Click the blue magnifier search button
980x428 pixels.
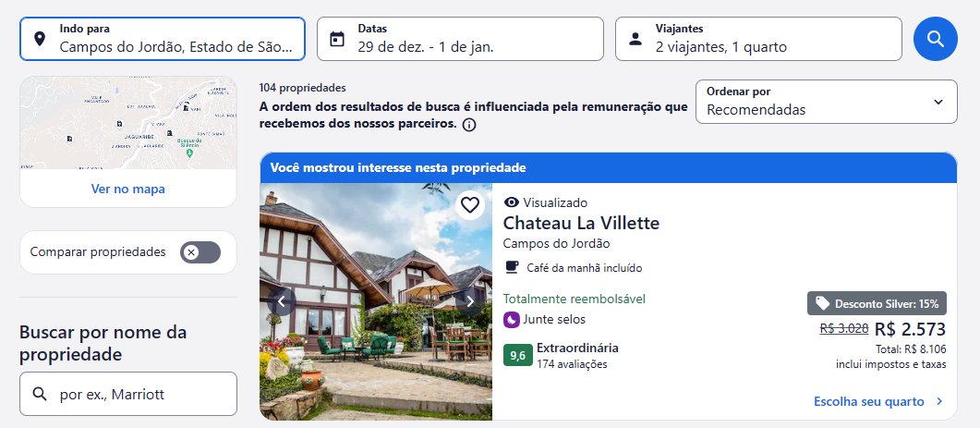tap(935, 39)
